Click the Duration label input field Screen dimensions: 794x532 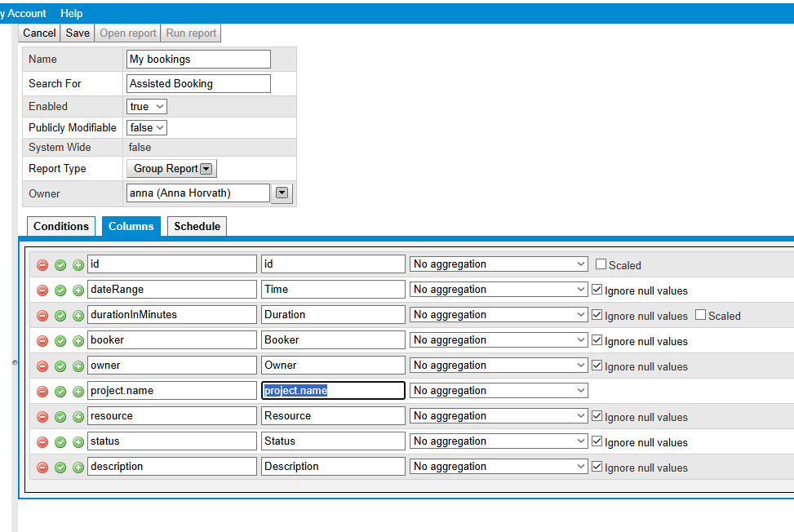pyautogui.click(x=333, y=315)
